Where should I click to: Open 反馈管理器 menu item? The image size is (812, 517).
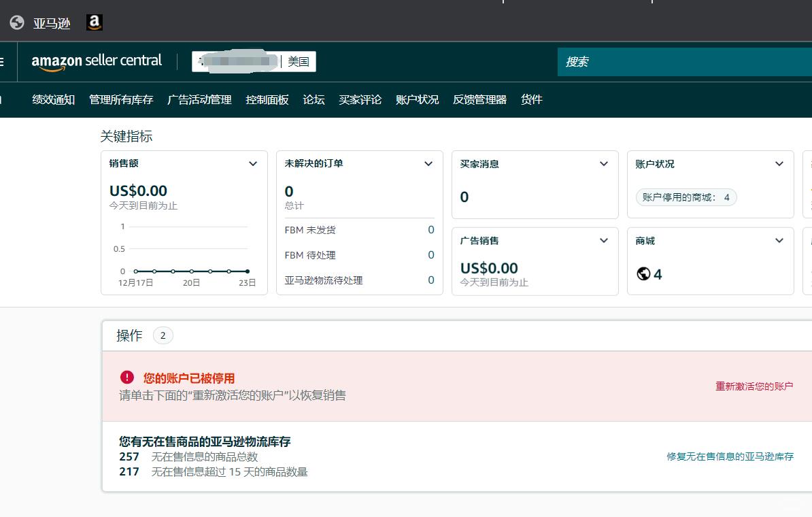click(479, 99)
